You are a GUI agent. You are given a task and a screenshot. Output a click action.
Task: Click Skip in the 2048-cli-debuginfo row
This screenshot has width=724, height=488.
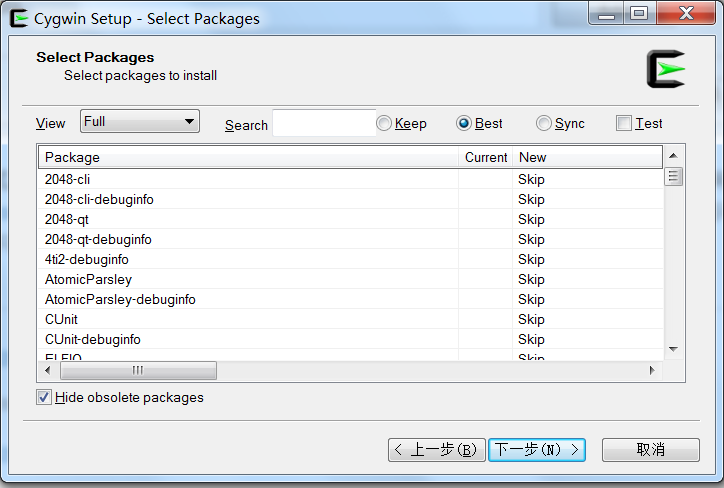531,199
